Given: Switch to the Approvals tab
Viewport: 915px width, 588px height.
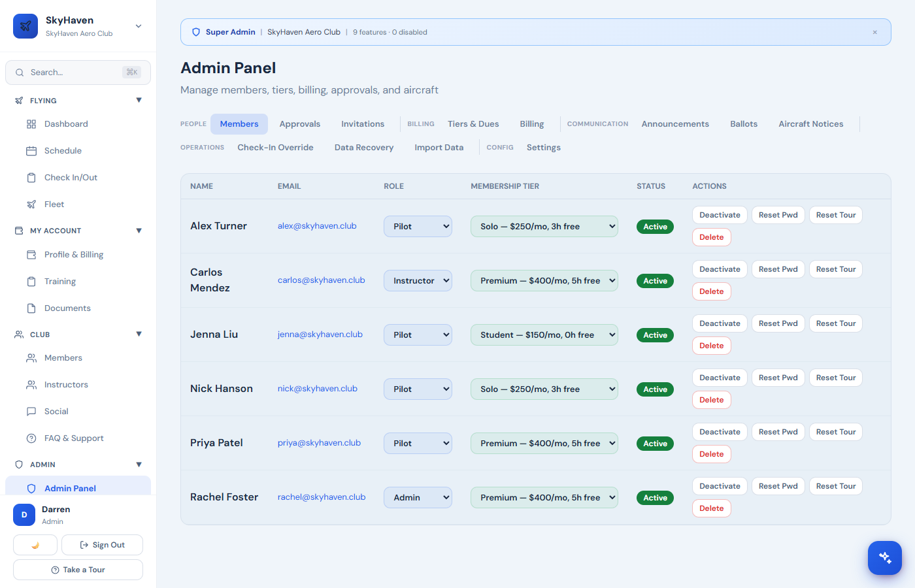Looking at the screenshot, I should 299,123.
